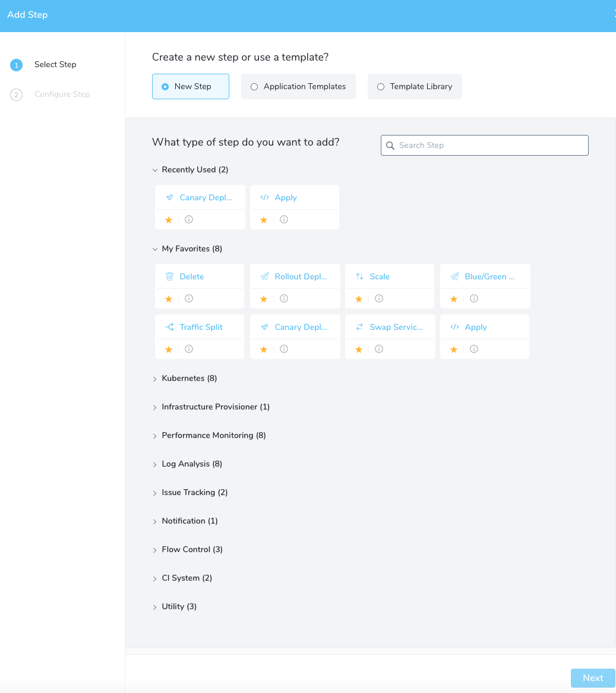Click the Search Step input field
Image resolution: width=616 pixels, height=693 pixels.
tap(484, 146)
